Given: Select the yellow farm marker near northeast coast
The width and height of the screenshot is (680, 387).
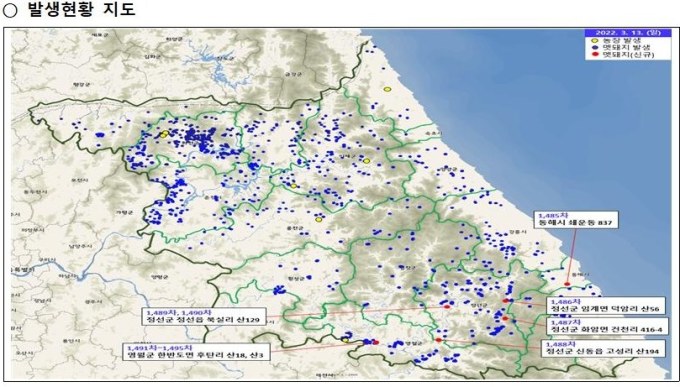Looking at the screenshot, I should pos(387,89).
